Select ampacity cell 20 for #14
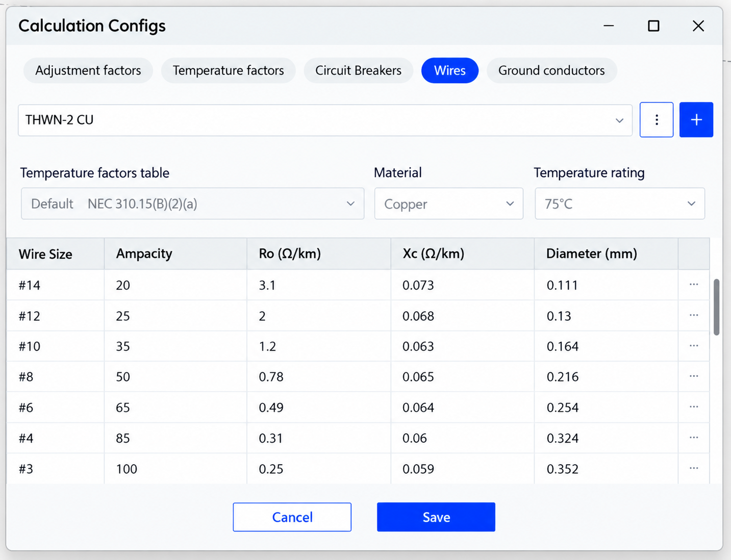Viewport: 731px width, 560px height. 175,285
